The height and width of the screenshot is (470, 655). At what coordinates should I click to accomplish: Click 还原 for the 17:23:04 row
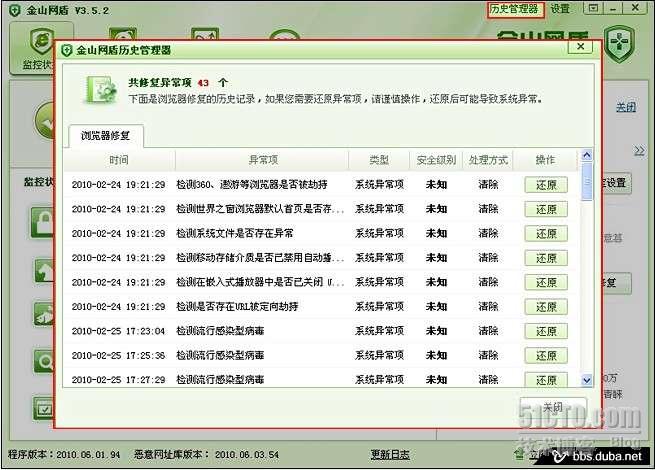coord(546,331)
